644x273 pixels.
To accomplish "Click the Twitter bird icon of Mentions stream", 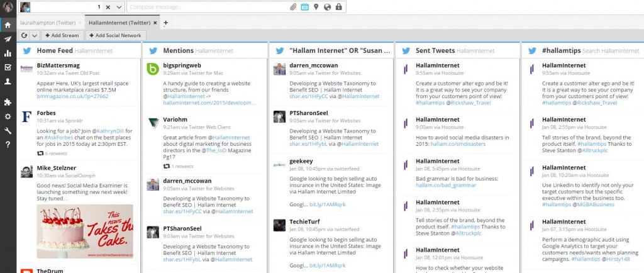I will [x=153, y=51].
